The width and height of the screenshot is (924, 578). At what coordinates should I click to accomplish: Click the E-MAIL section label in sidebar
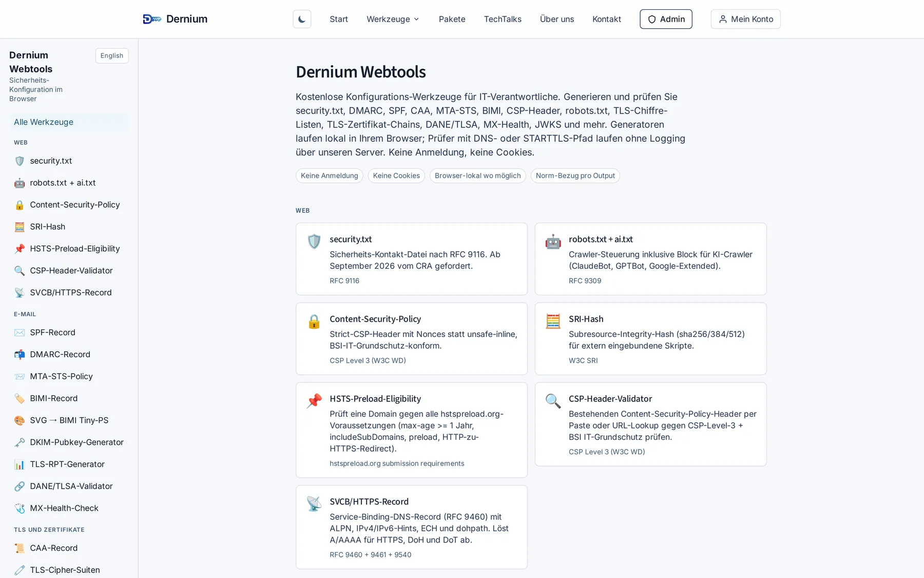coord(25,314)
